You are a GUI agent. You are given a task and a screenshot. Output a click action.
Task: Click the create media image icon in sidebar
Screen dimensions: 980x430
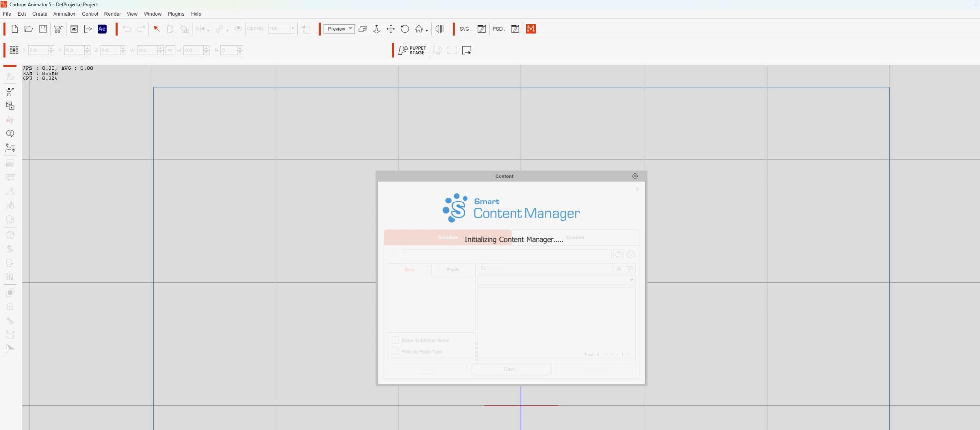[10, 106]
